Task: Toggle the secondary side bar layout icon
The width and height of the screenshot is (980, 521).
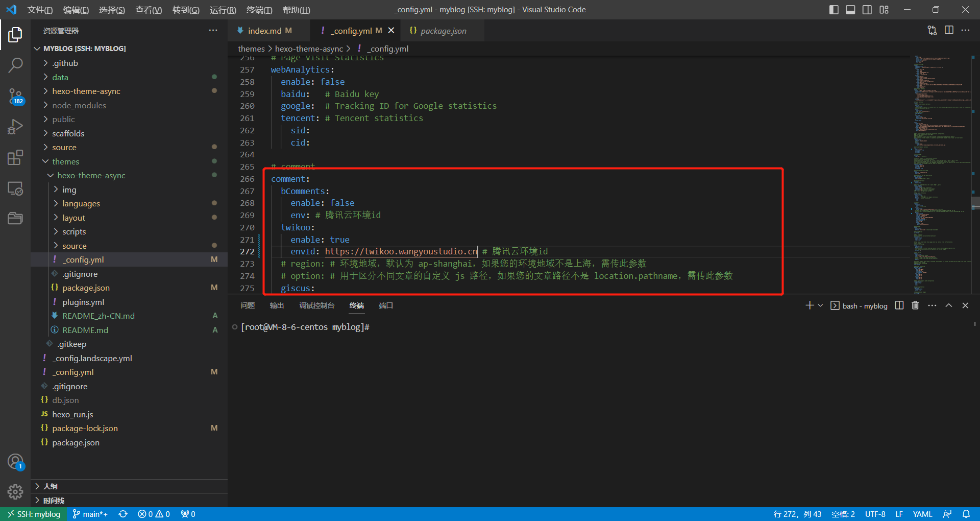Action: point(867,10)
